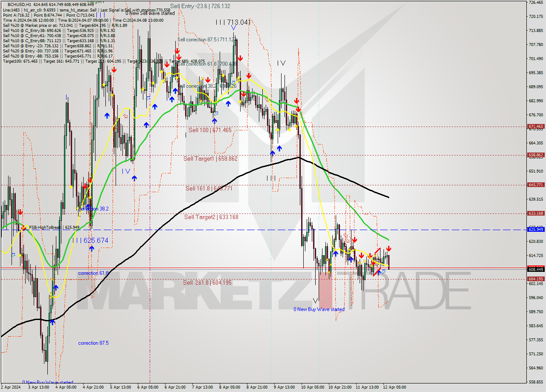Click the '11 Apr 13:00' time axis label
Image resolution: width=546 pixels, height=392 pixels.
367,387
